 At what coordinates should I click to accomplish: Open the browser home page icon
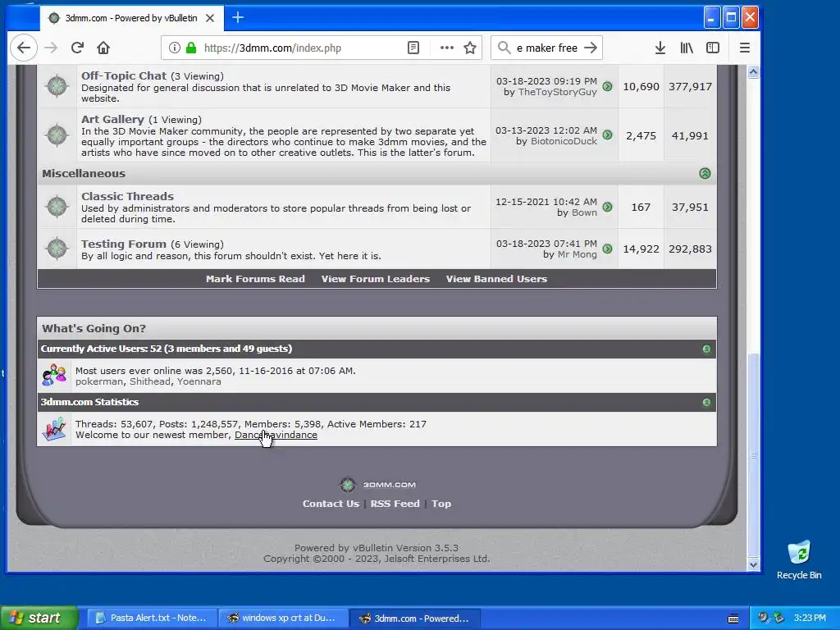(103, 48)
